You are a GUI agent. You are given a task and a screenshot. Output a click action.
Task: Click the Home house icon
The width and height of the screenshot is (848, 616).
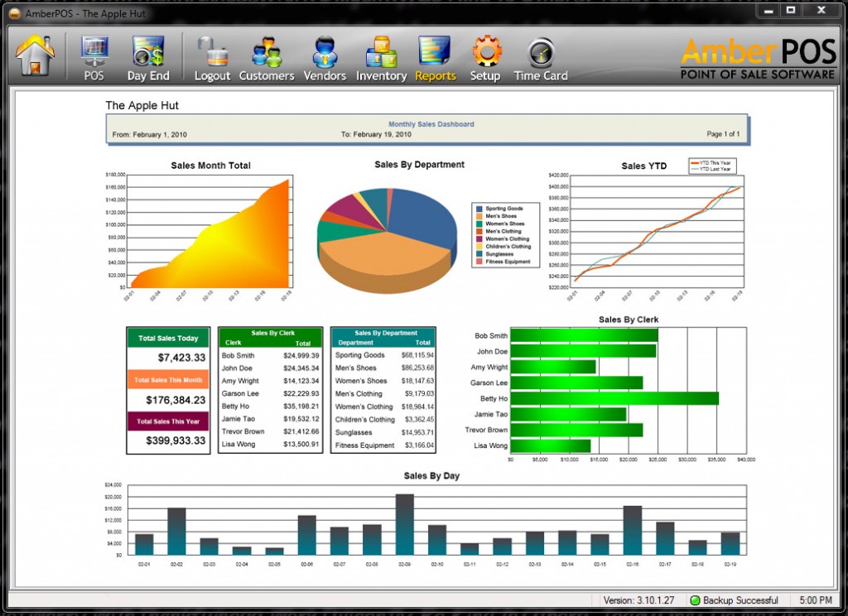pos(36,55)
